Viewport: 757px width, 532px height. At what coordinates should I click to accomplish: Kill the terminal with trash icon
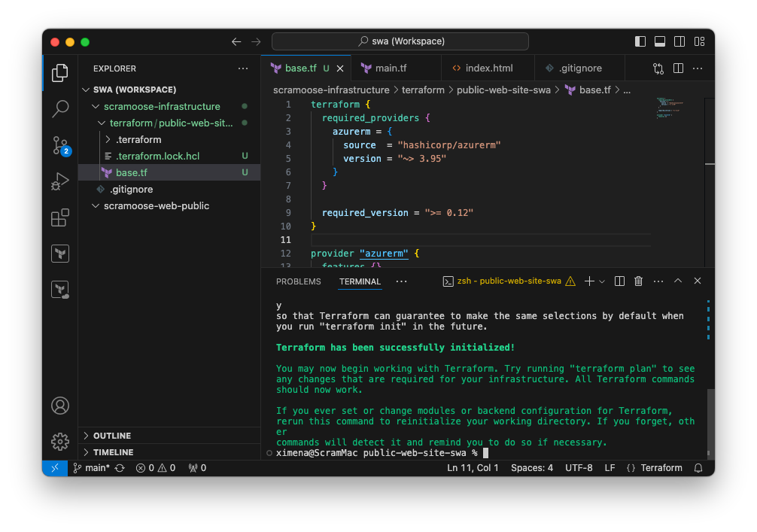[x=638, y=281]
